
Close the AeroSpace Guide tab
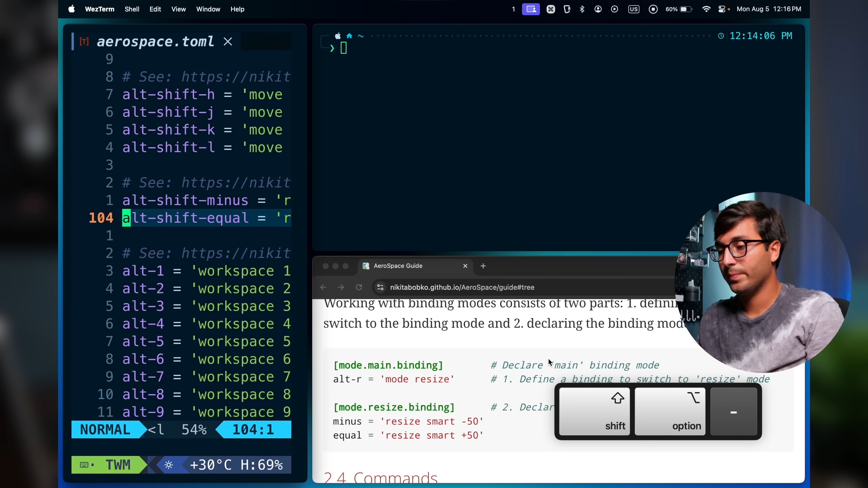pos(465,266)
